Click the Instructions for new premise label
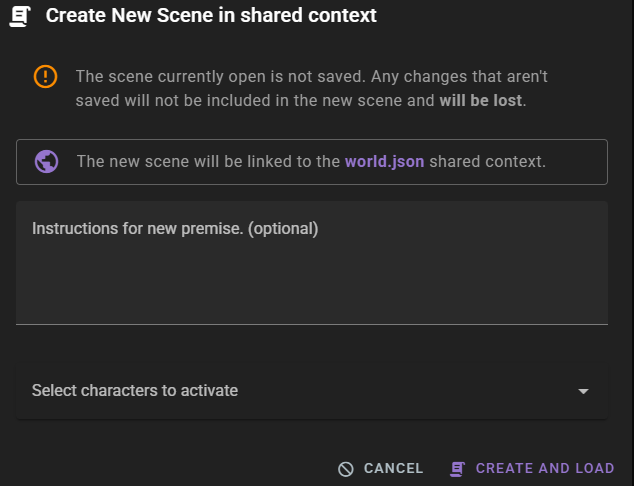Screen dimensions: 634x486 (x=175, y=228)
